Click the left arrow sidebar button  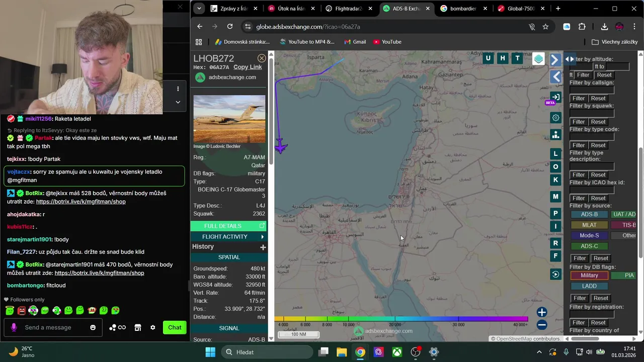[x=555, y=76]
